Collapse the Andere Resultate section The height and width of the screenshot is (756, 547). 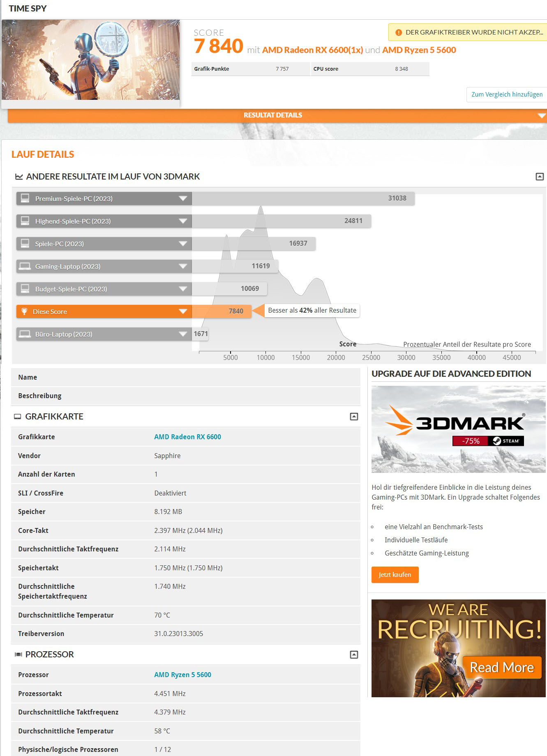click(540, 177)
